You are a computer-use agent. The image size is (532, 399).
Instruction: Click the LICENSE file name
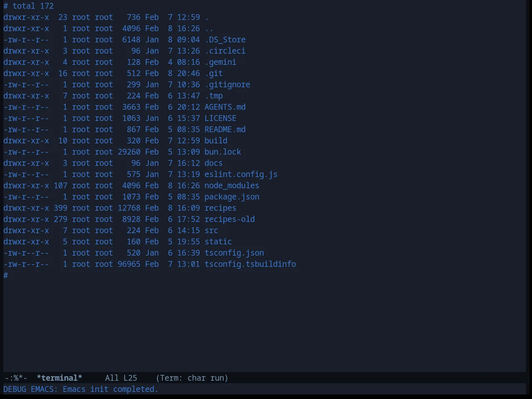pos(220,118)
